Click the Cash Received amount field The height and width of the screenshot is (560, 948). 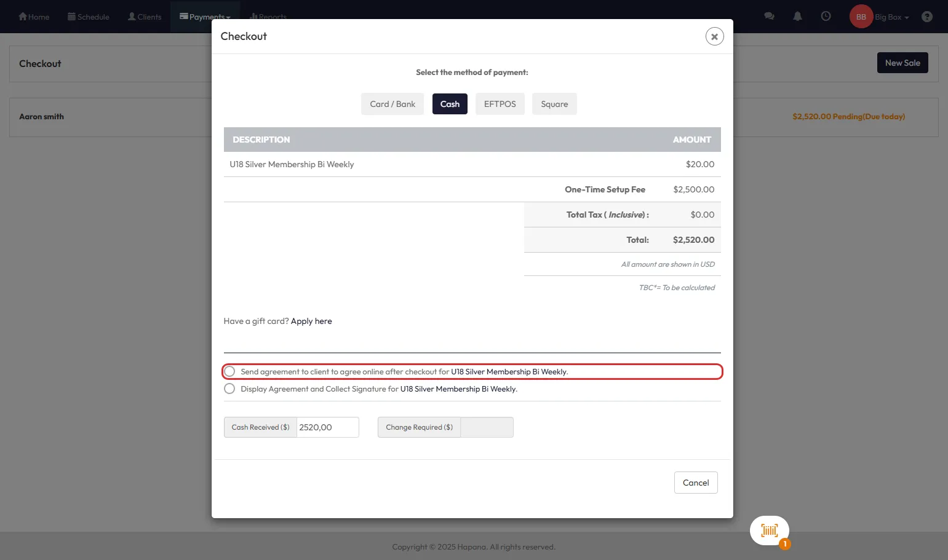pyautogui.click(x=327, y=427)
